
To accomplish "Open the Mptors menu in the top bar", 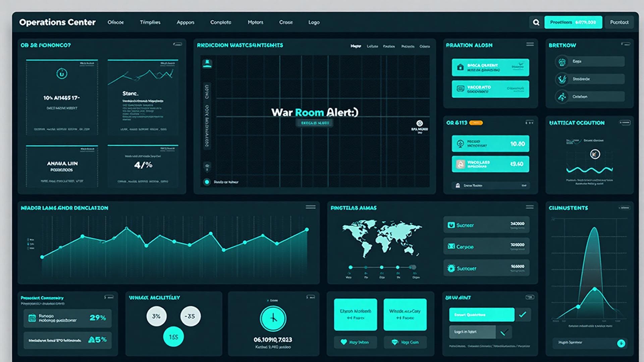I will tap(255, 22).
